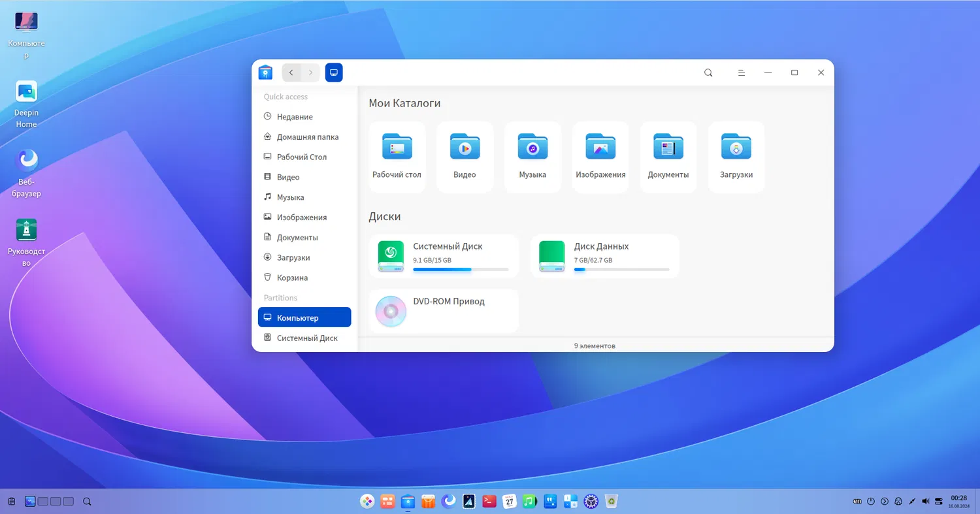Image resolution: width=980 pixels, height=514 pixels.
Task: Click the volume icon in the system tray
Action: tap(925, 502)
